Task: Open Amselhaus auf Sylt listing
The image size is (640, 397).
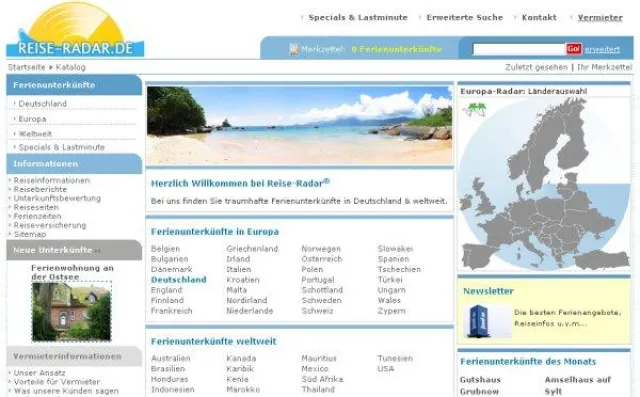Action: 578,385
